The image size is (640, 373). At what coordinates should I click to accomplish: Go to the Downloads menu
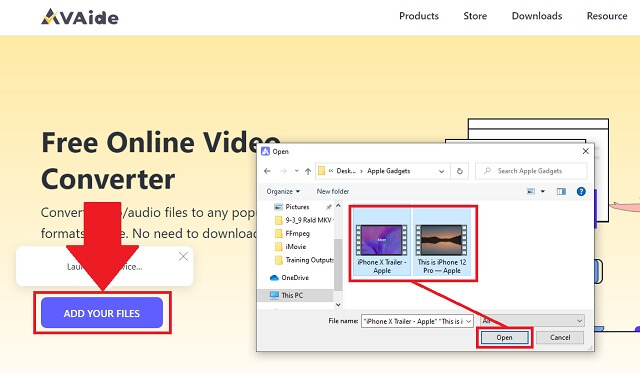coord(537,16)
